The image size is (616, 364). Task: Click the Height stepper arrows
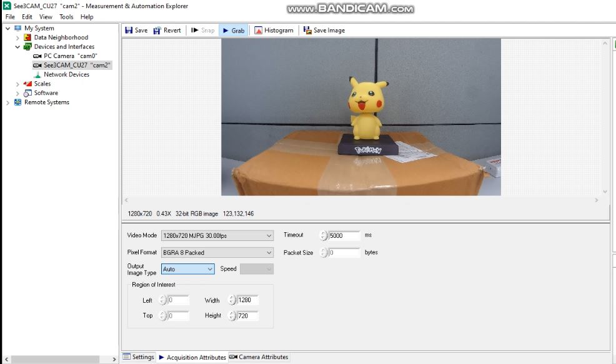point(232,316)
